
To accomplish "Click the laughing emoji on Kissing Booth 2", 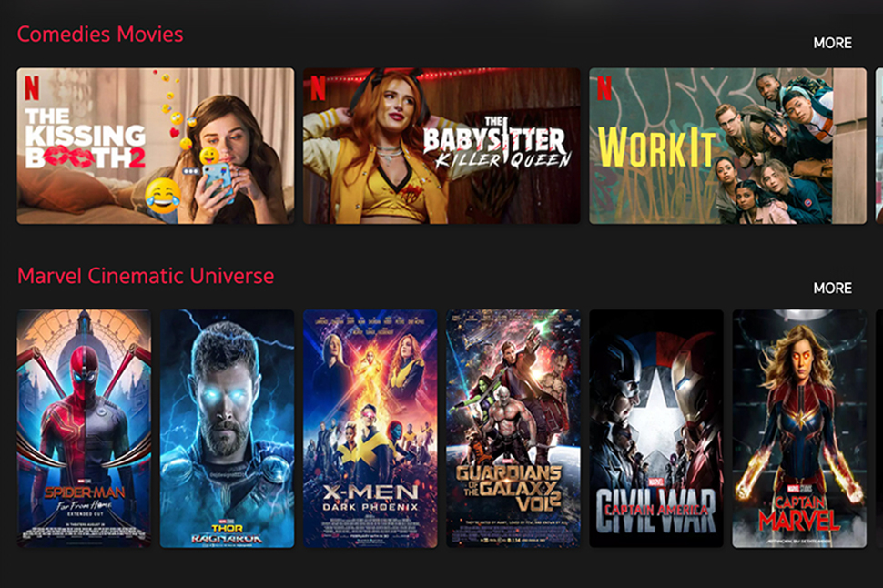I will tap(163, 196).
